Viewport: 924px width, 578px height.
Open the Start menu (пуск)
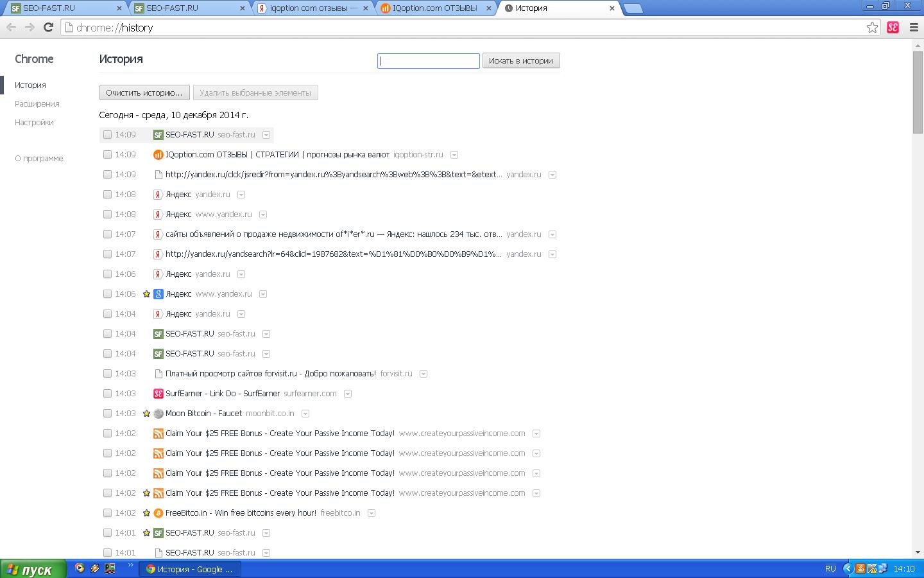click(33, 568)
